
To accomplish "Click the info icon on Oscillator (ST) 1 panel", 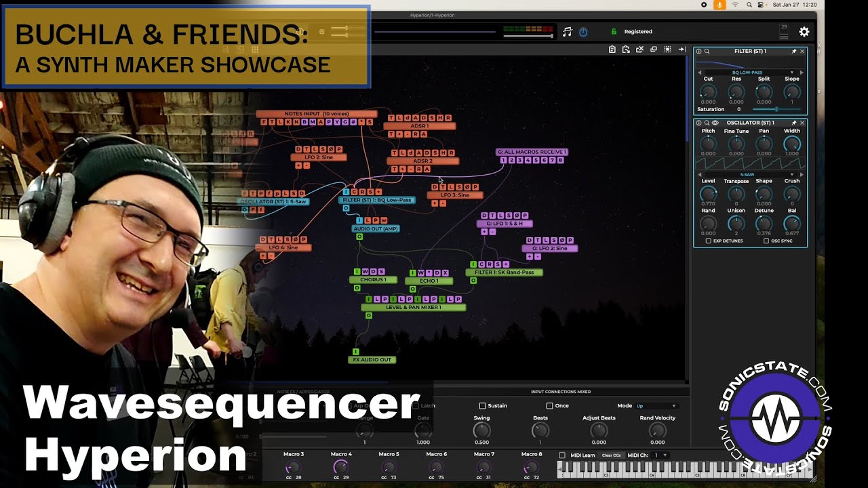I will click(699, 123).
